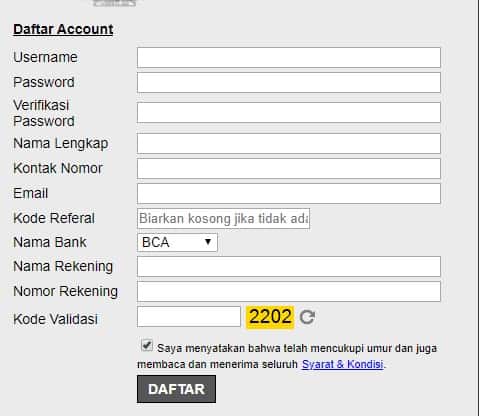Click the Nomor Rekening field

(289, 291)
